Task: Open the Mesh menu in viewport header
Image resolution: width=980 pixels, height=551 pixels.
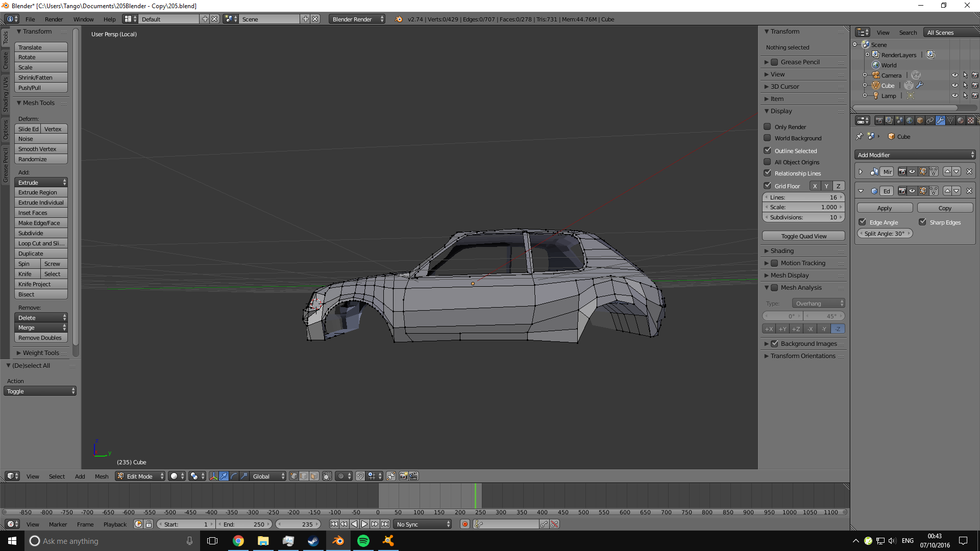Action: (102, 476)
